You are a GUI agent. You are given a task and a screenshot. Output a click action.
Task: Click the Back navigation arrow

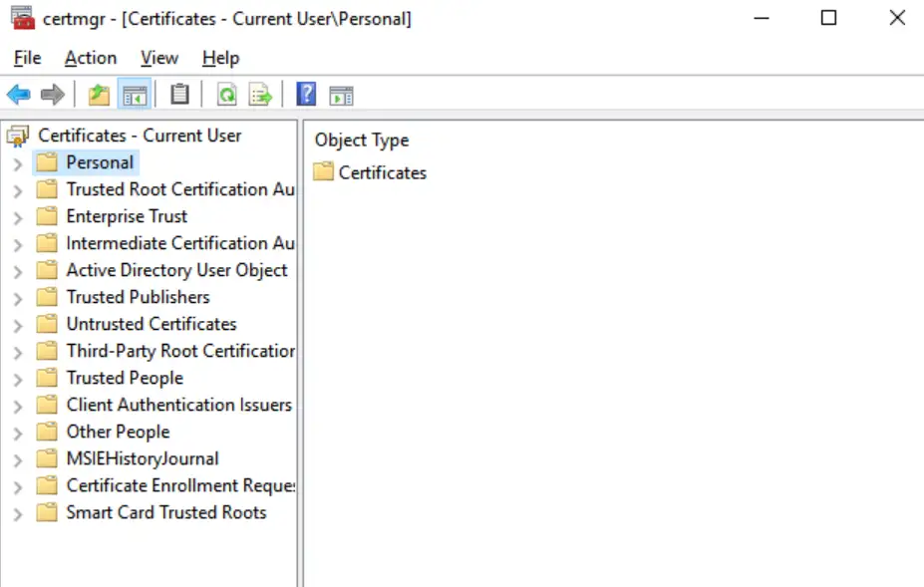point(18,94)
